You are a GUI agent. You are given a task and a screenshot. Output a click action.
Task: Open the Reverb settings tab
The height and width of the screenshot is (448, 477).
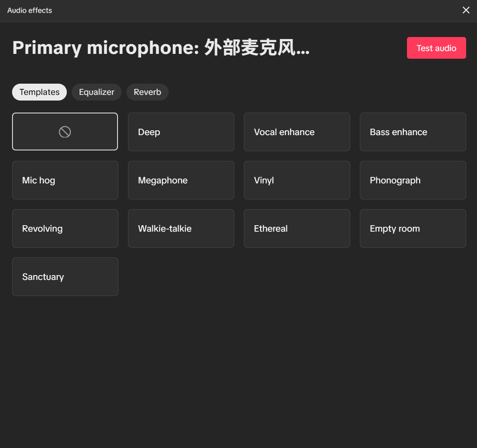click(x=147, y=92)
